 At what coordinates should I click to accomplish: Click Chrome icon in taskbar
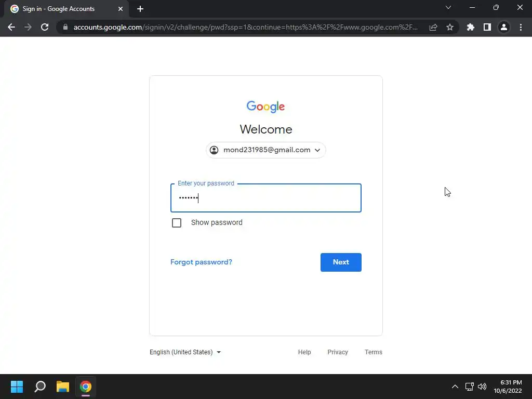86,387
